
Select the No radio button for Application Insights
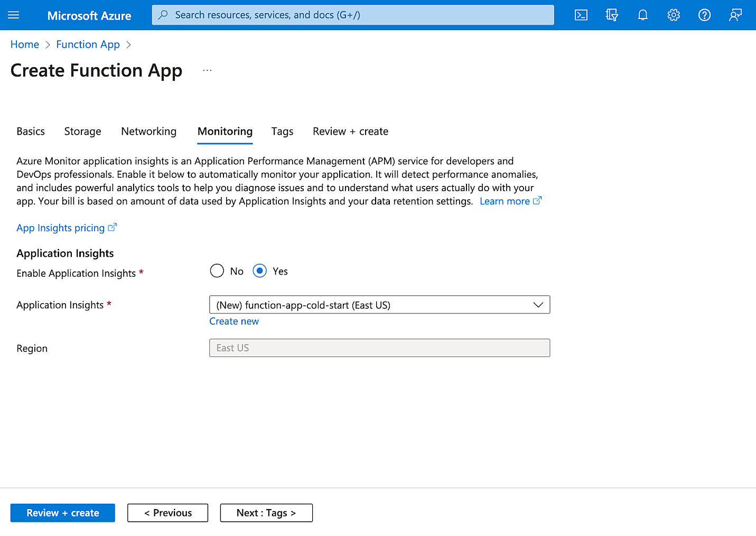point(217,270)
